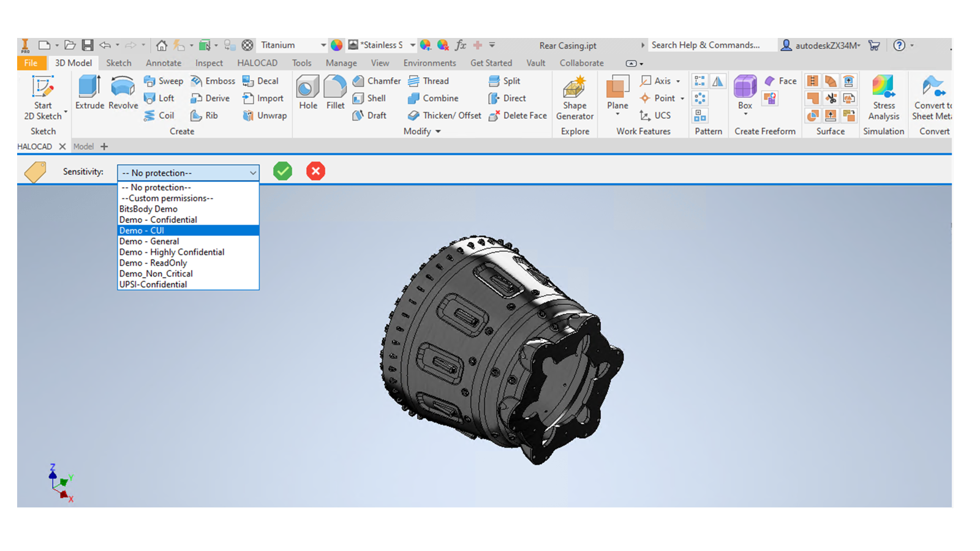Screen dimensions: 980x551
Task: Activate the Fillet tool
Action: point(335,92)
